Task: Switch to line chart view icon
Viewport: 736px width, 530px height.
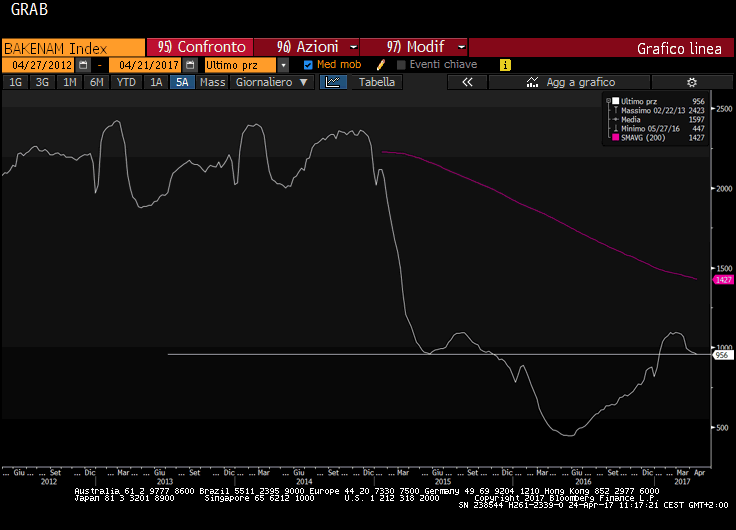Action: (333, 82)
